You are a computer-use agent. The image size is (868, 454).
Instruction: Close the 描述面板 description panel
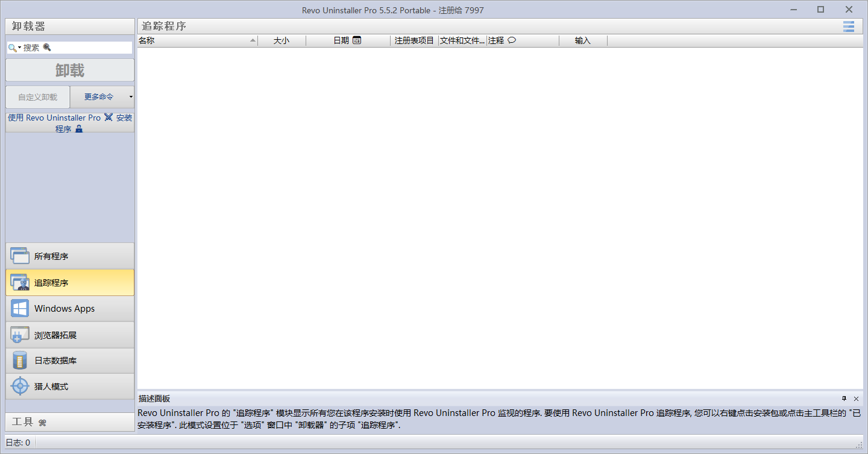pyautogui.click(x=856, y=399)
